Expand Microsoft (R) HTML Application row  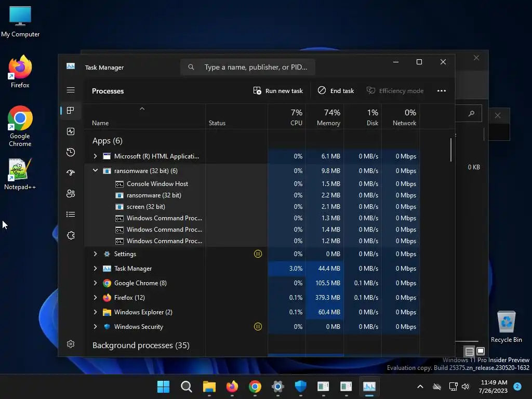[96, 156]
